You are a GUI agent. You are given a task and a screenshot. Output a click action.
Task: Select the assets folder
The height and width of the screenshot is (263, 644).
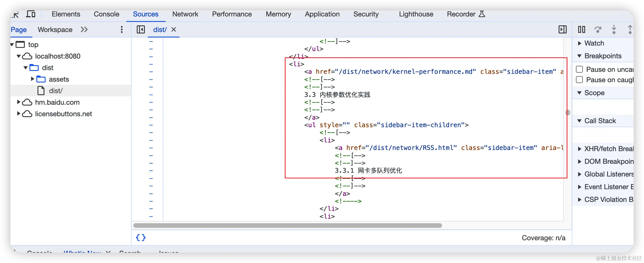tap(59, 79)
